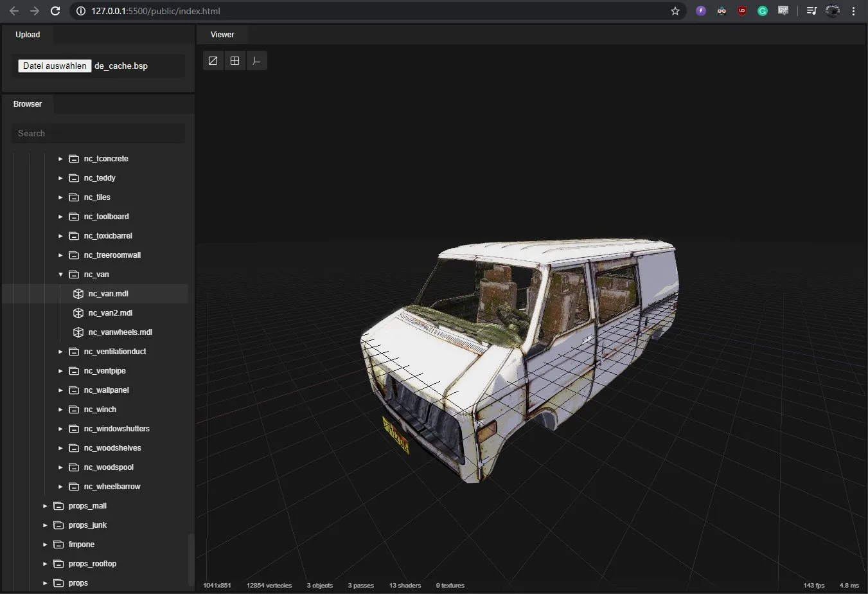This screenshot has height=594, width=868.
Task: Bookmark this page with the star icon
Action: [675, 11]
